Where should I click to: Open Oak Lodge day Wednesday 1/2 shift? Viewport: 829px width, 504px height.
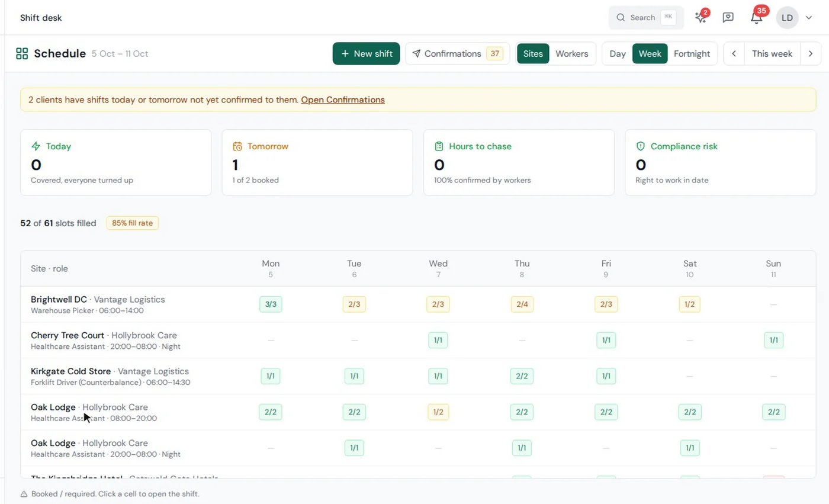click(x=438, y=412)
